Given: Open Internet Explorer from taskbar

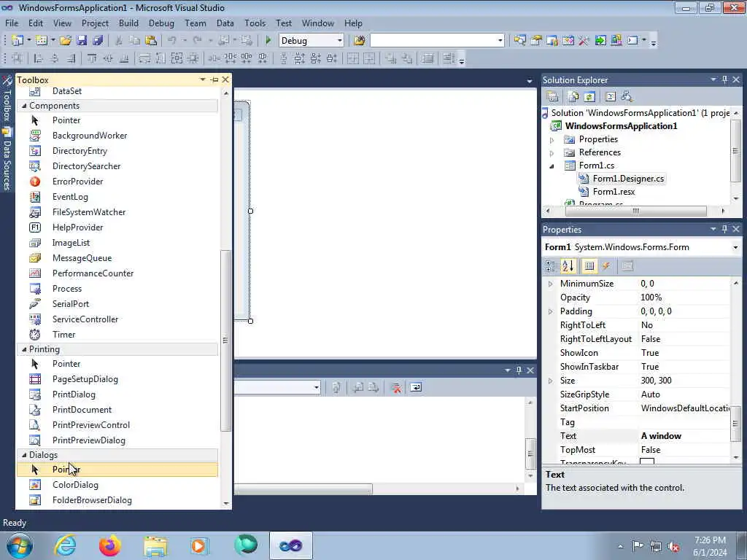Looking at the screenshot, I should [65, 545].
